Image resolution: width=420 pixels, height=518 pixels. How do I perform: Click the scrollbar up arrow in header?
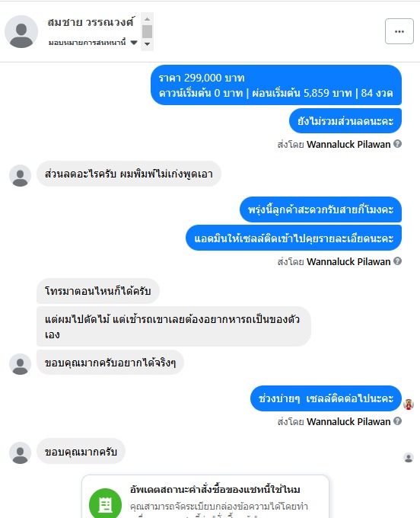click(x=147, y=19)
